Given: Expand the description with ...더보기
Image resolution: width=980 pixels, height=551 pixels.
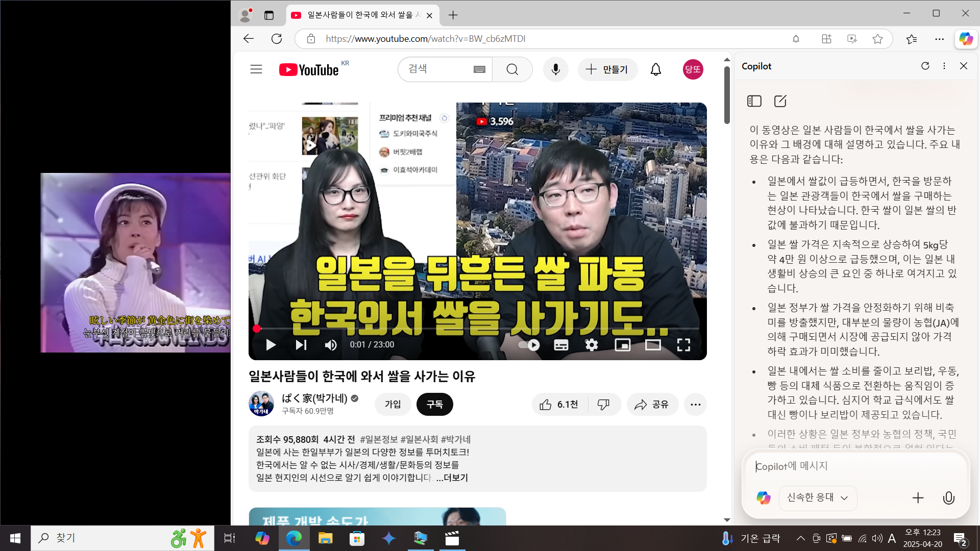Looking at the screenshot, I should coord(452,478).
